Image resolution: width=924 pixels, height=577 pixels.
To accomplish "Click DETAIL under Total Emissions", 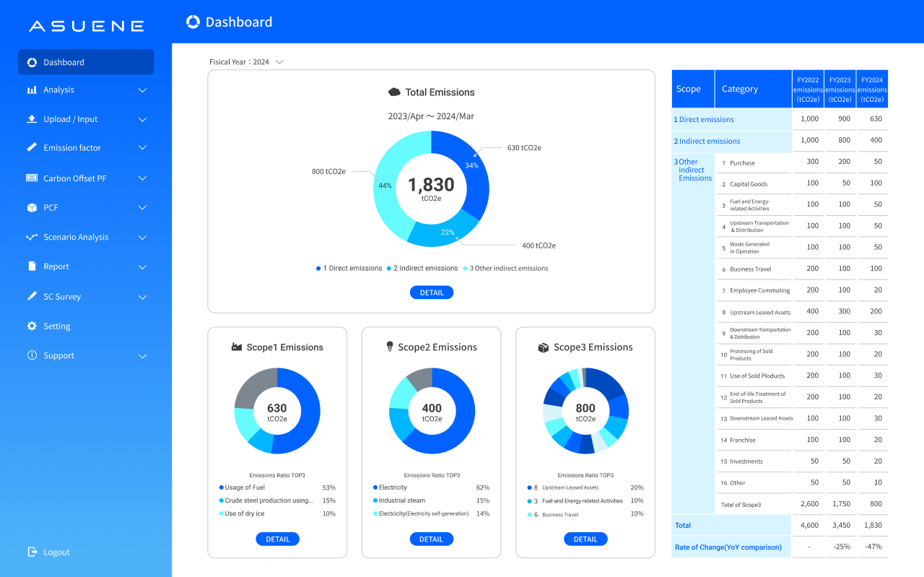I will [x=431, y=292].
